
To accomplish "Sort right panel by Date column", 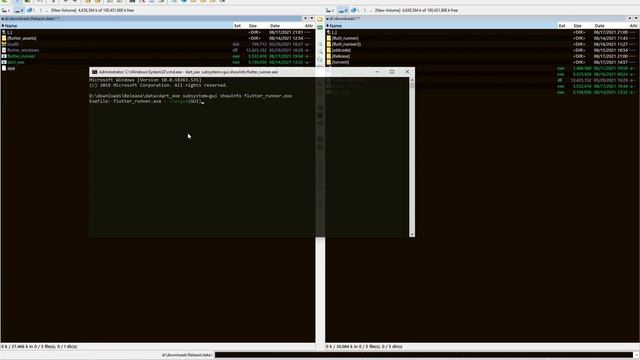I will tap(600, 26).
